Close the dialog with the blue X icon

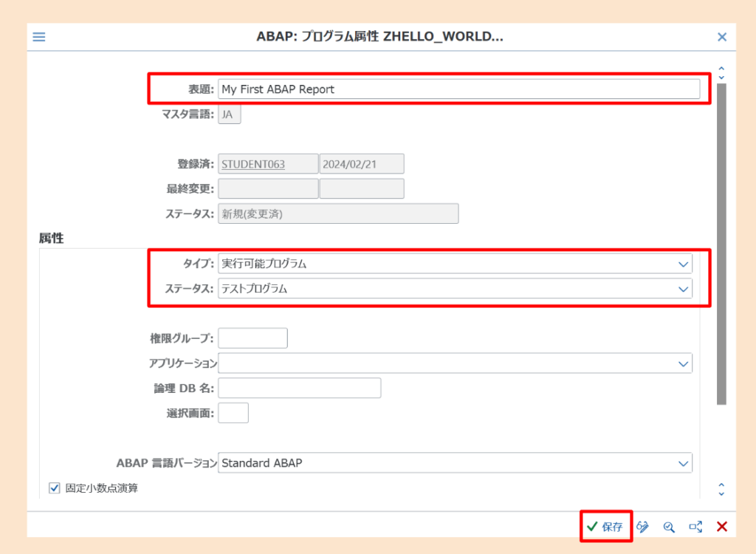point(721,36)
